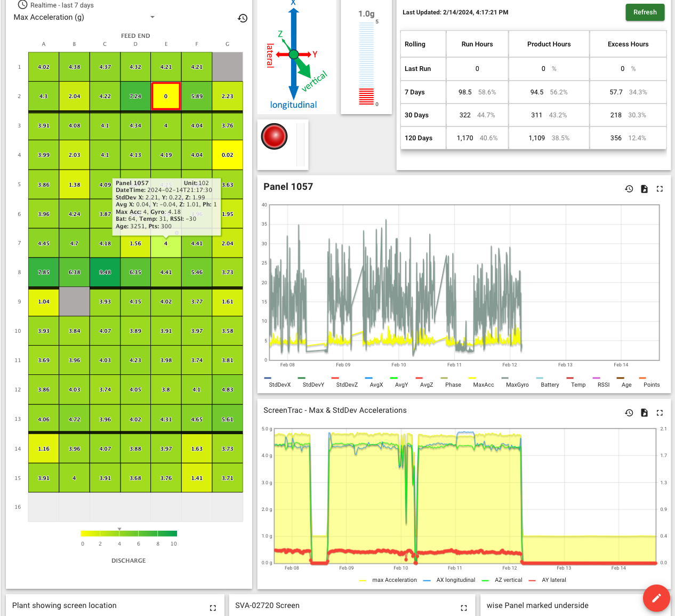The image size is (675, 616).
Task: Expand Plant showing screen location panel
Action: pos(213,608)
